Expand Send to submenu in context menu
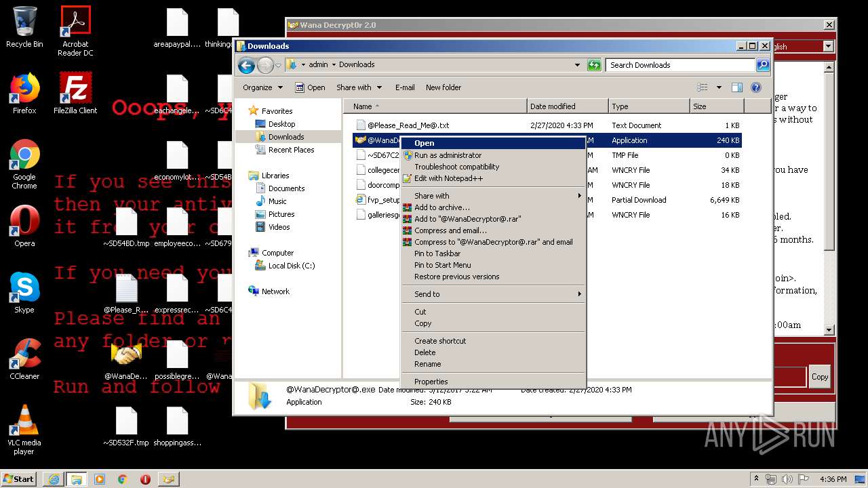The image size is (868, 488). point(493,294)
